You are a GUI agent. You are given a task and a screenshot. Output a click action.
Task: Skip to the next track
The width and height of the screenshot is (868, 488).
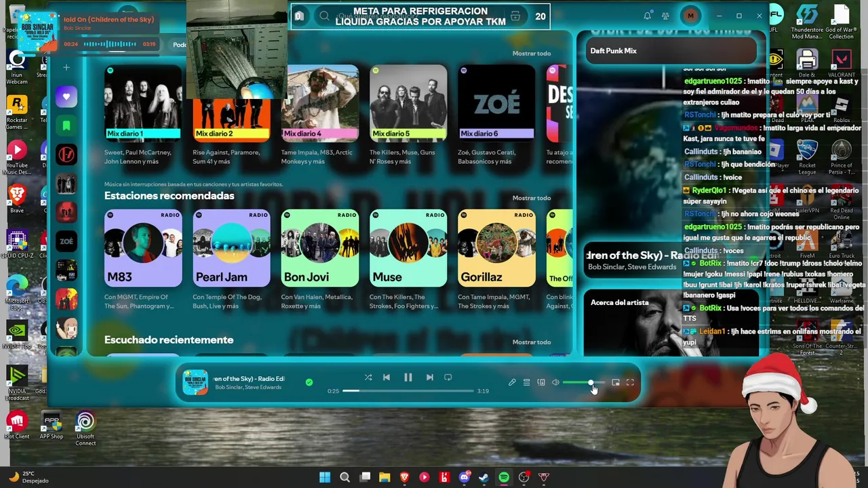[x=429, y=378]
